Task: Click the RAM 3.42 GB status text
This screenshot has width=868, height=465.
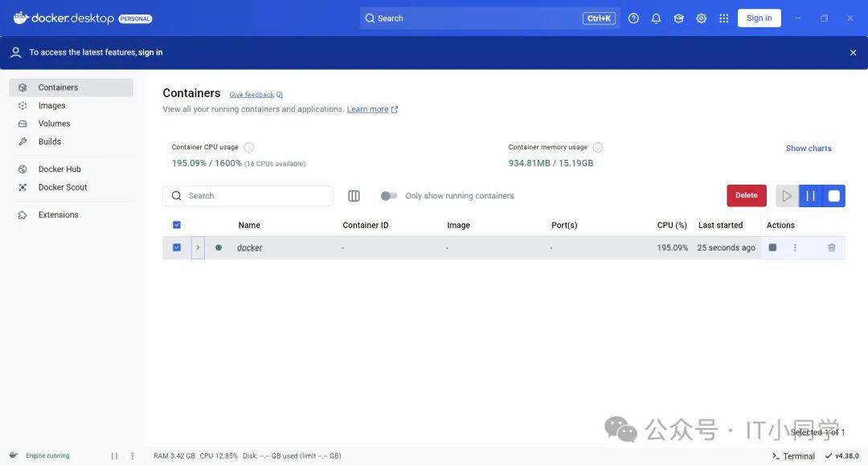Action: [174, 456]
